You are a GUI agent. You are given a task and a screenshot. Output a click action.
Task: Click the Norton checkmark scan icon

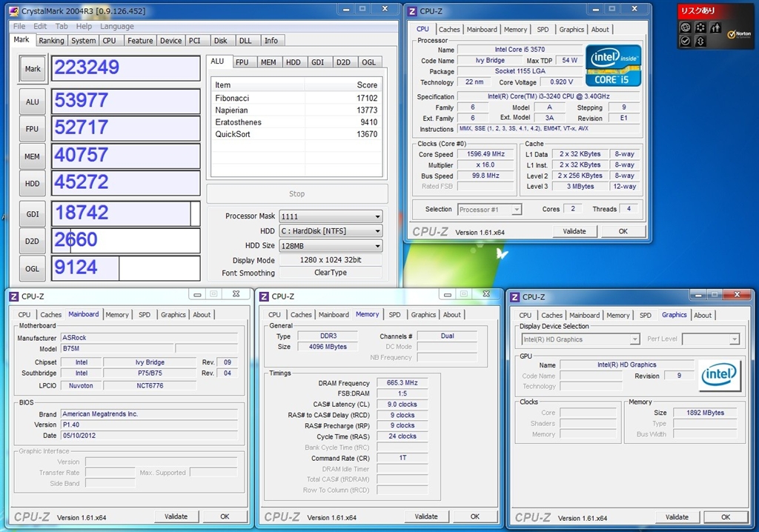pyautogui.click(x=686, y=41)
